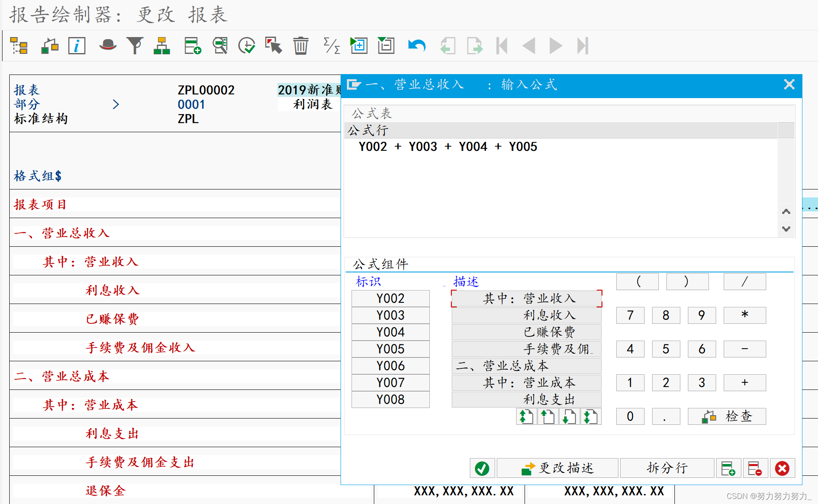Apply a filter using the funnel icon
The height and width of the screenshot is (504, 818).
(x=135, y=45)
